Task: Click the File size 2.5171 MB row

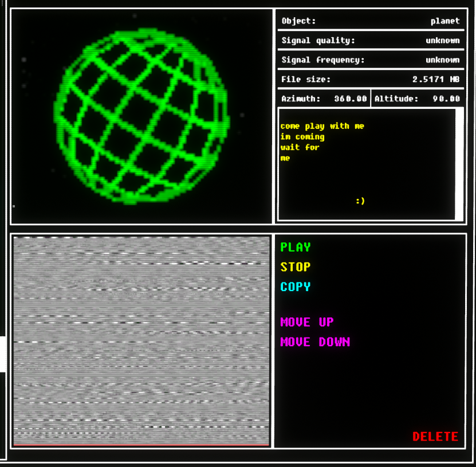Action: click(x=370, y=80)
